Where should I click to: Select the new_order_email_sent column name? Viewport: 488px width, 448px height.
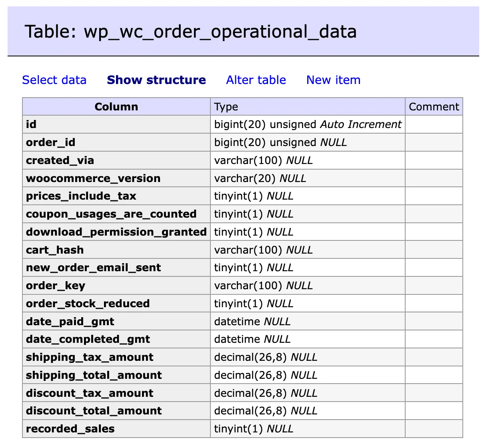pyautogui.click(x=93, y=268)
